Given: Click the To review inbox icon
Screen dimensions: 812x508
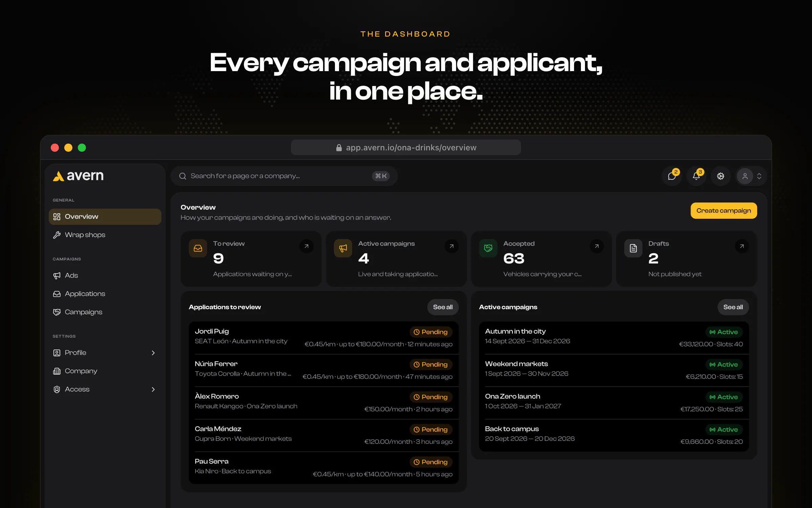Looking at the screenshot, I should [x=198, y=248].
